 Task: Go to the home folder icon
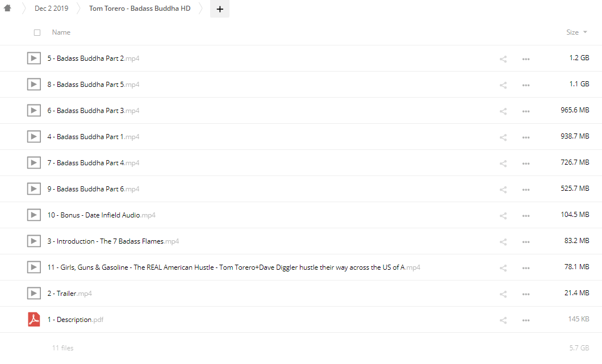(x=7, y=8)
